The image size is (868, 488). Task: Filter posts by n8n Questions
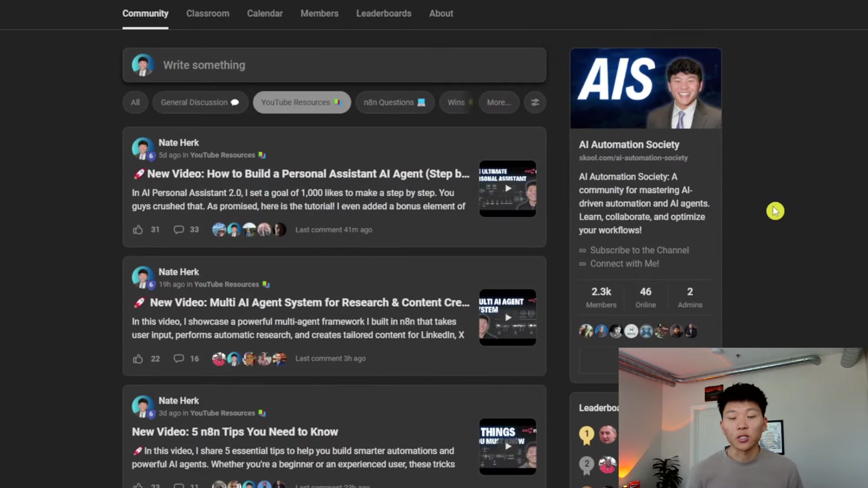pos(395,102)
